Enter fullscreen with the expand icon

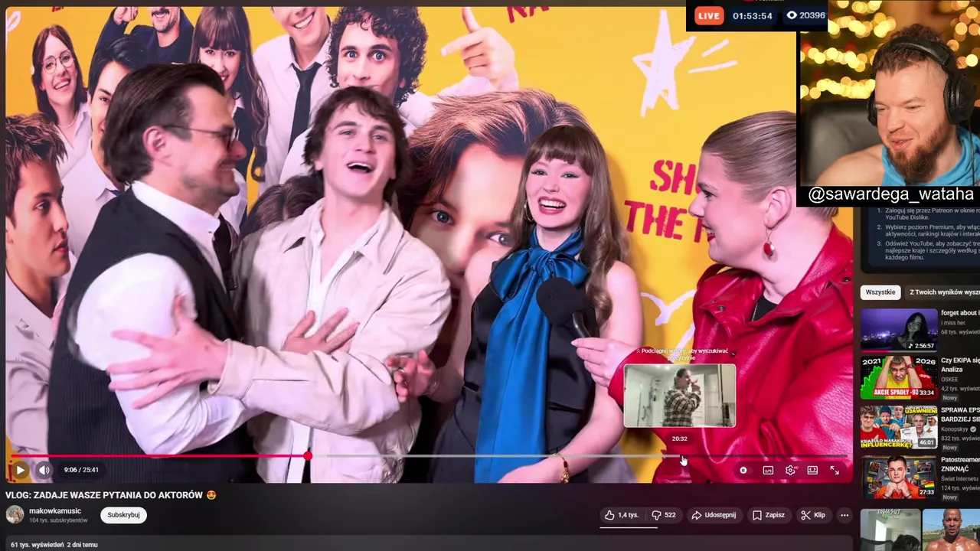[835, 471]
